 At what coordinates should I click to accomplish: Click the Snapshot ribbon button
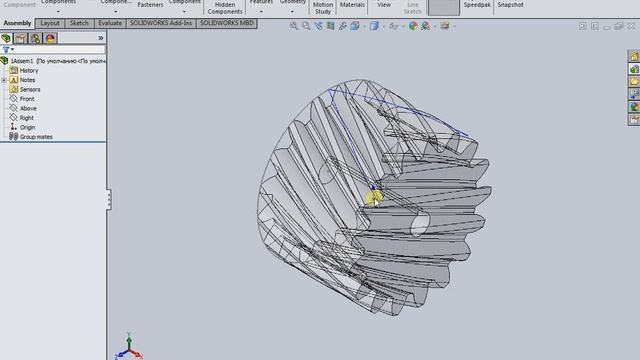[x=510, y=5]
